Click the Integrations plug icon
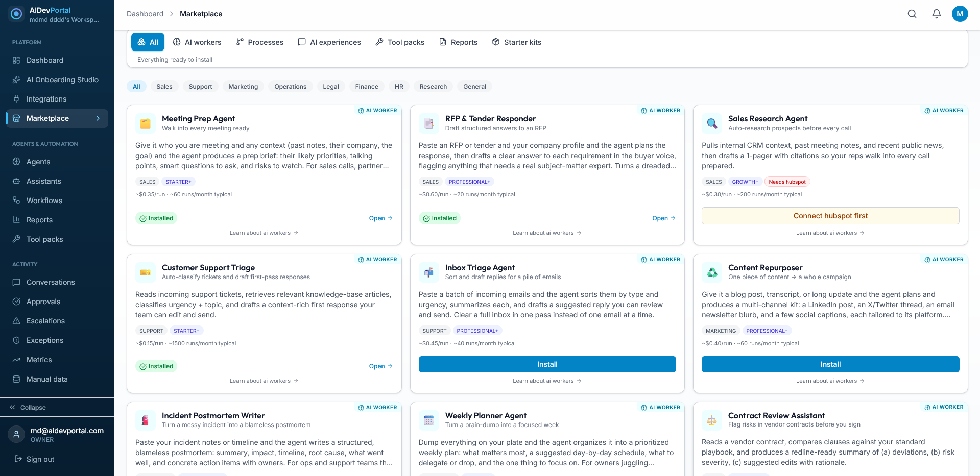The height and width of the screenshot is (476, 980). 16,99
